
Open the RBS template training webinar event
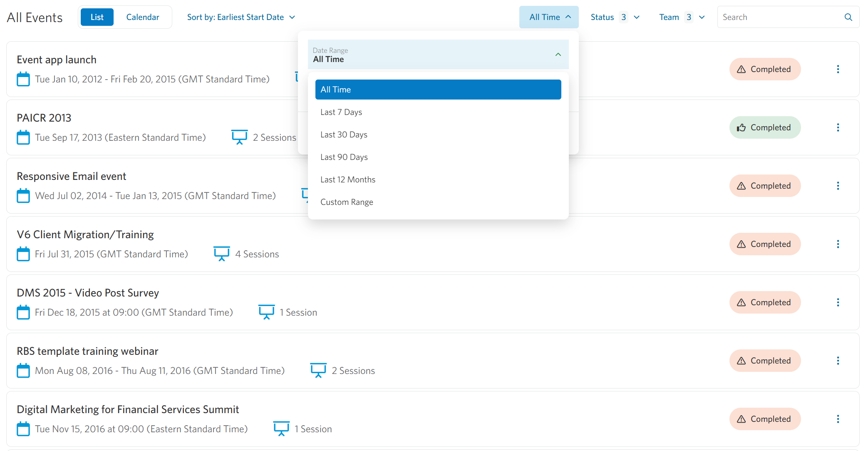87,351
